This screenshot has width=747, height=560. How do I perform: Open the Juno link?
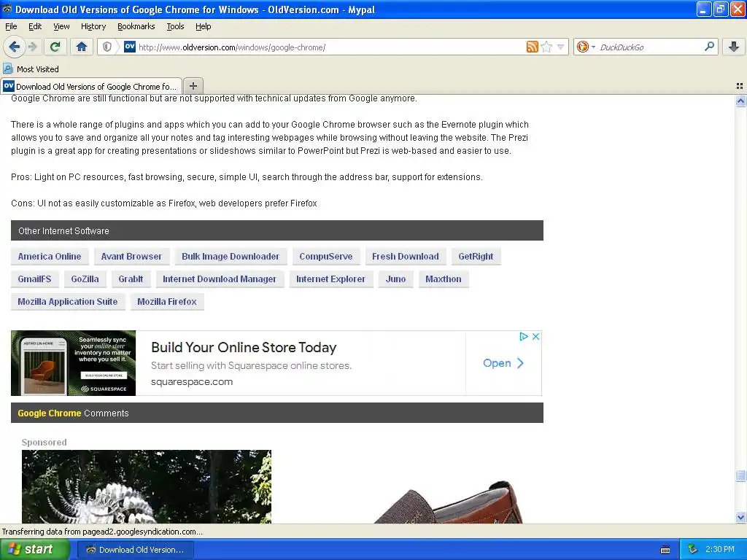(x=395, y=279)
